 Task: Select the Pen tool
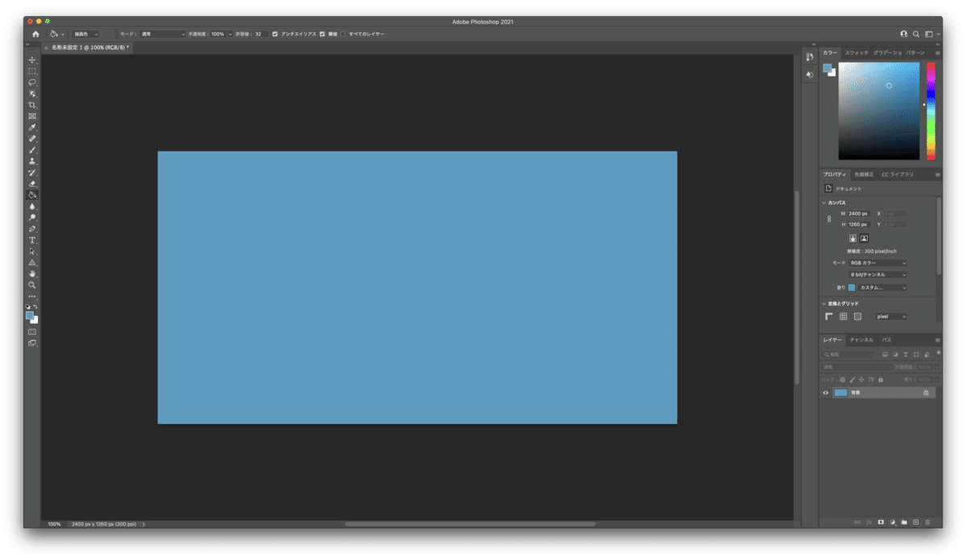click(32, 229)
